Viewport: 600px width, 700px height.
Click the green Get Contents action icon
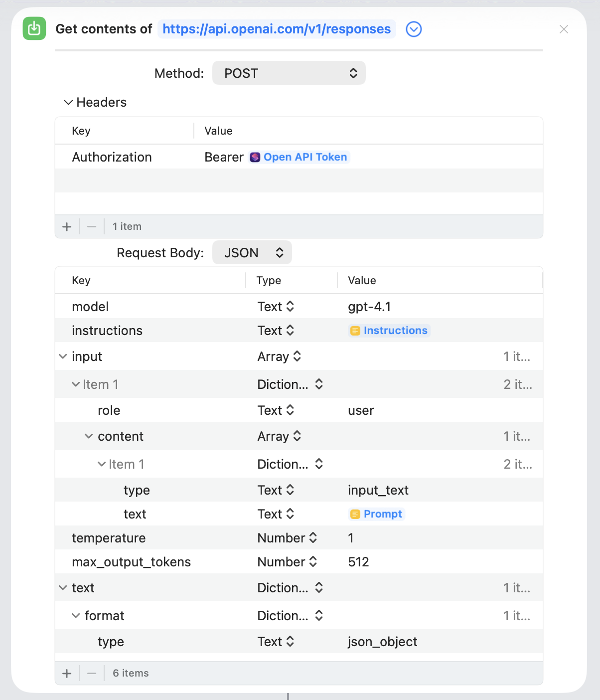point(34,28)
